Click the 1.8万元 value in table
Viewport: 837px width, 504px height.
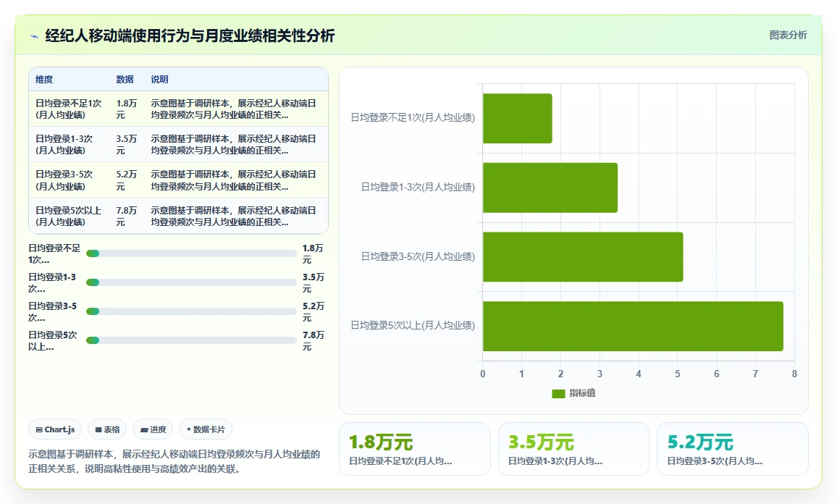pos(127,109)
